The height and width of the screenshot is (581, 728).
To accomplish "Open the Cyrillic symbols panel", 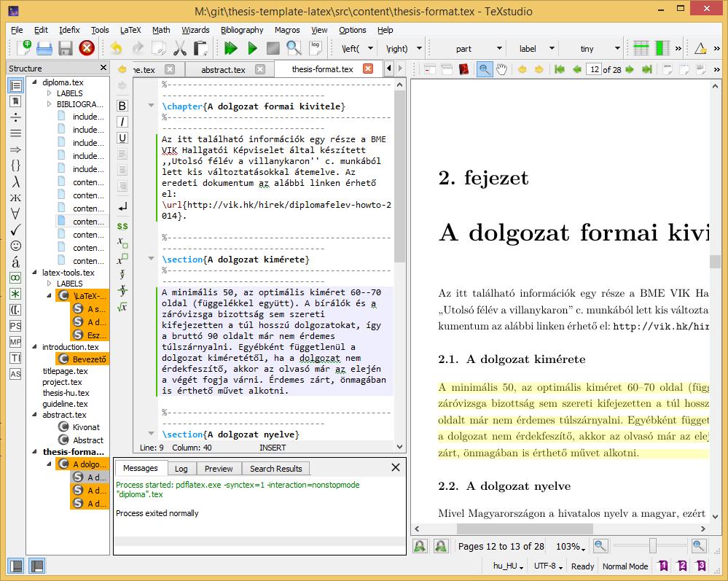I will click(15, 198).
